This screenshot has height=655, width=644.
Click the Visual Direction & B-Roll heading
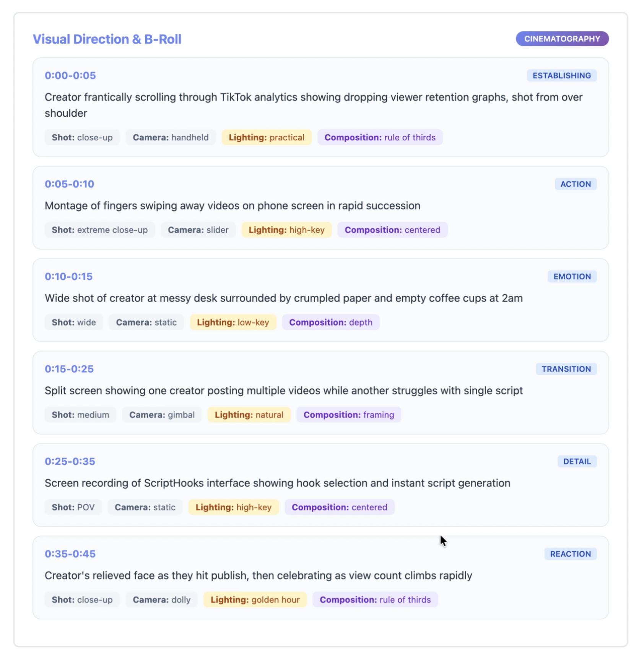click(x=107, y=39)
